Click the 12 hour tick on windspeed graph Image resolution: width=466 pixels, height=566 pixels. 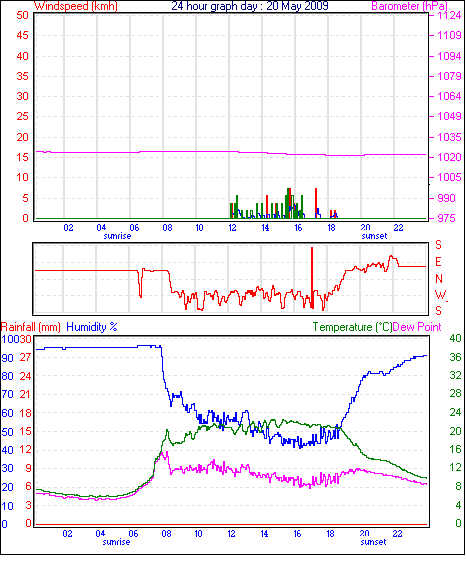point(232,228)
